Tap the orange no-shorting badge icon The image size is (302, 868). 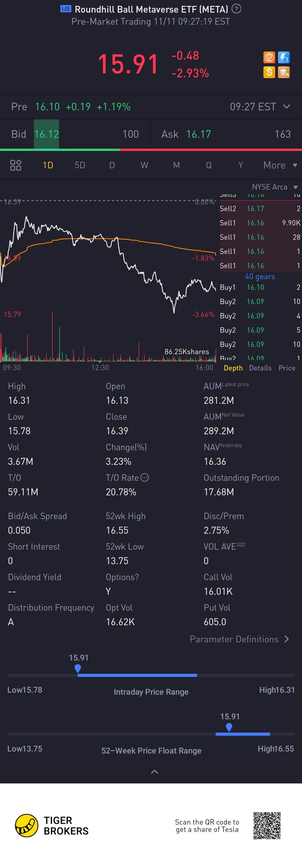pyautogui.click(x=269, y=57)
